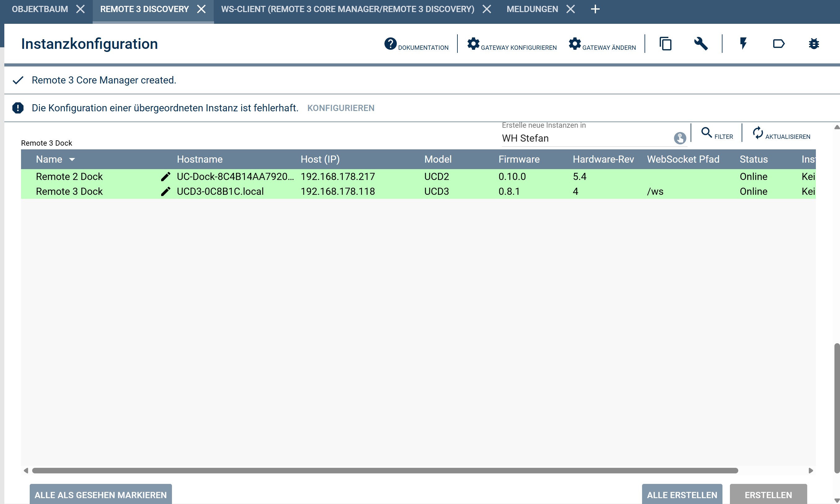This screenshot has width=840, height=504.
Task: Edit name of Remote 3 Dock row
Action: pyautogui.click(x=165, y=191)
